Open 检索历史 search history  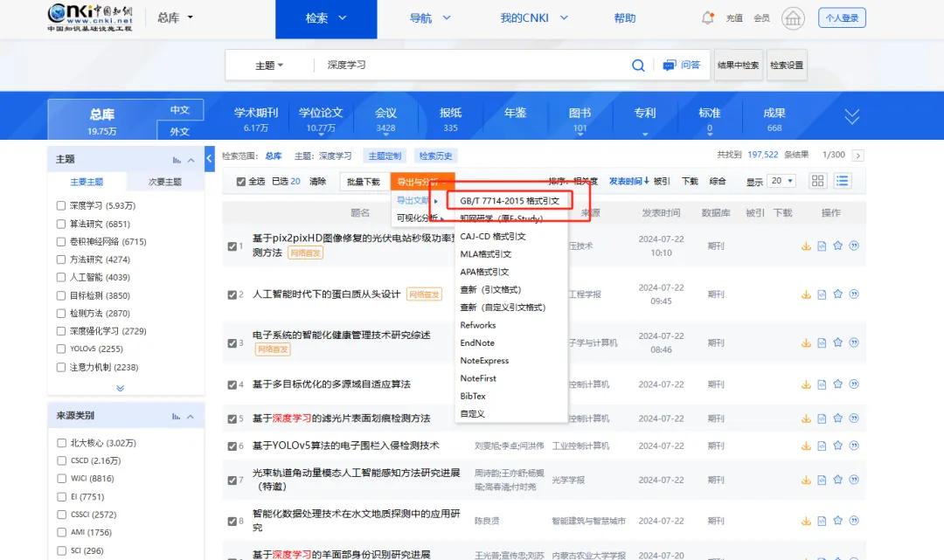tap(436, 156)
